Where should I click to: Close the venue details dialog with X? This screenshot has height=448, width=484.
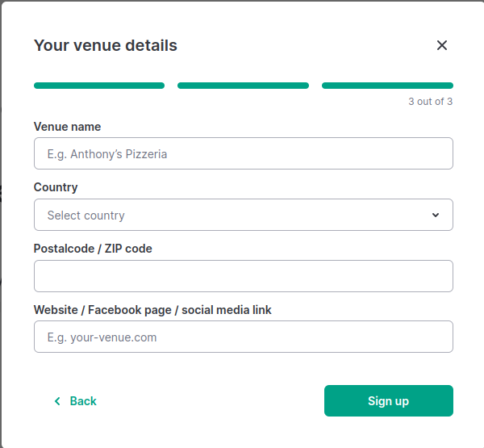442,45
